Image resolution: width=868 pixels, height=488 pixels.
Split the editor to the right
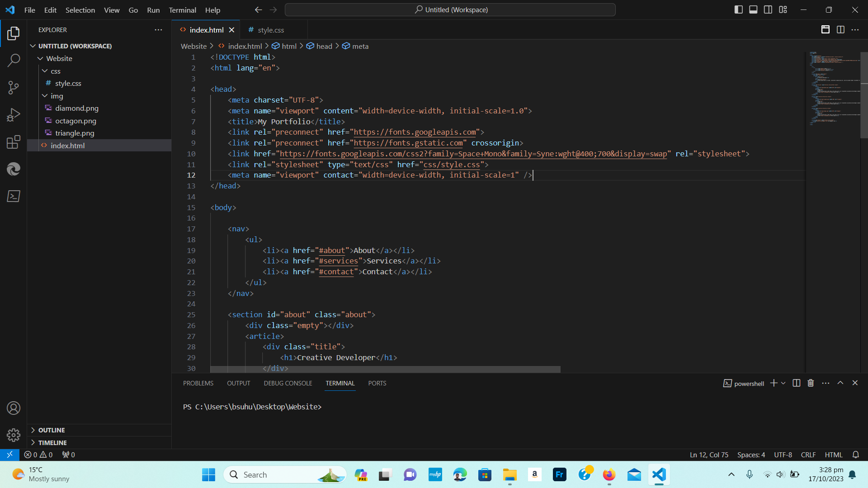click(x=840, y=30)
